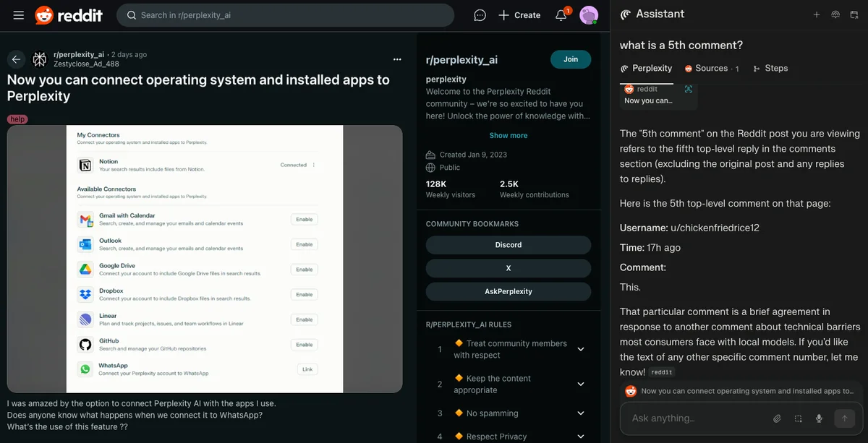Click 'Created Jan 9, 2023' text
This screenshot has width=868, height=443.
tap(473, 155)
